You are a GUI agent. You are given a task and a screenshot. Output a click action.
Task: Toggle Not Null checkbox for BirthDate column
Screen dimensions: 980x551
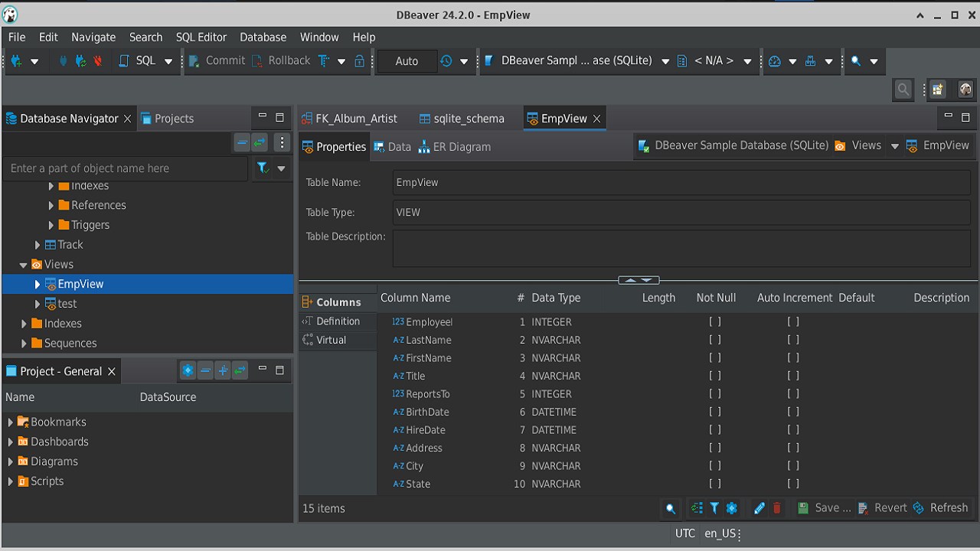click(715, 412)
